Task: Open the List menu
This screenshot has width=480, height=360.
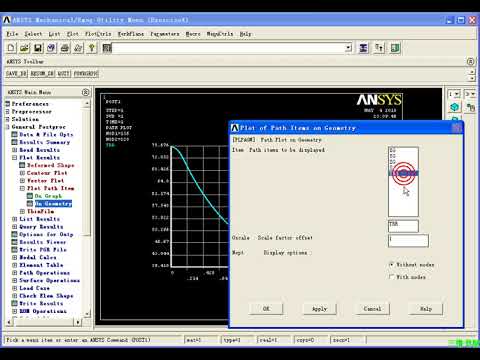Action: click(54, 34)
